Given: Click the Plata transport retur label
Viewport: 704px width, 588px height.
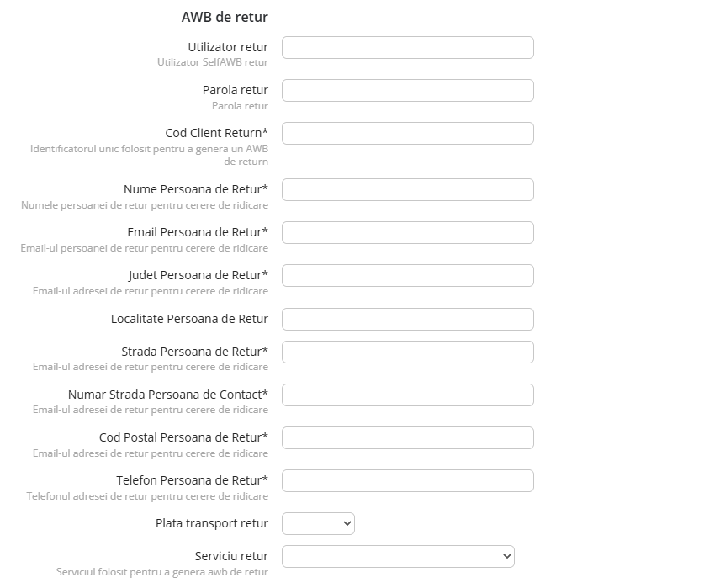Looking at the screenshot, I should coord(211,523).
